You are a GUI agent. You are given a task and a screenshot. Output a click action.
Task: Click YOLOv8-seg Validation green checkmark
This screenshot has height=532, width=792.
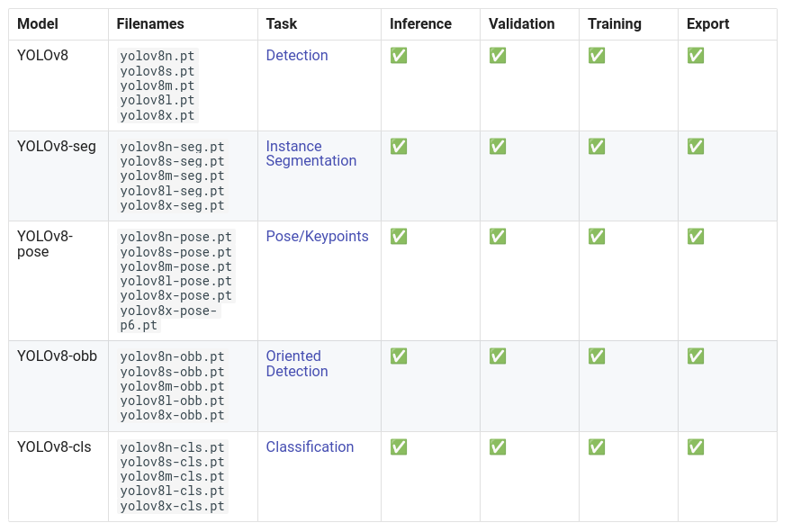coord(498,147)
